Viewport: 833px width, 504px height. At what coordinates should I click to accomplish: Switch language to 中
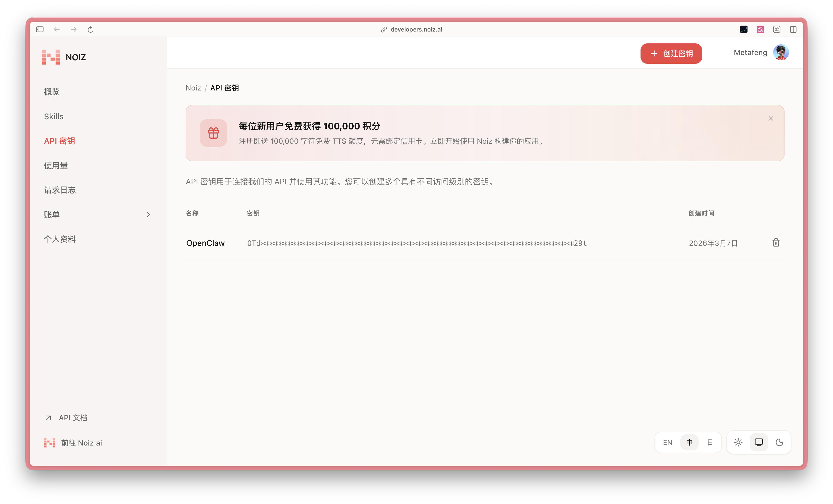point(689,443)
